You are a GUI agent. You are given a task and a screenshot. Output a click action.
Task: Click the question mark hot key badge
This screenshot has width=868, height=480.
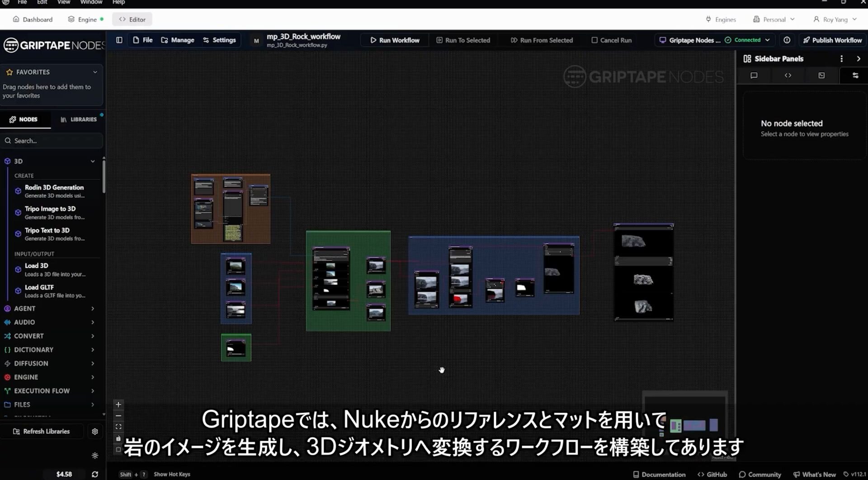point(144,474)
